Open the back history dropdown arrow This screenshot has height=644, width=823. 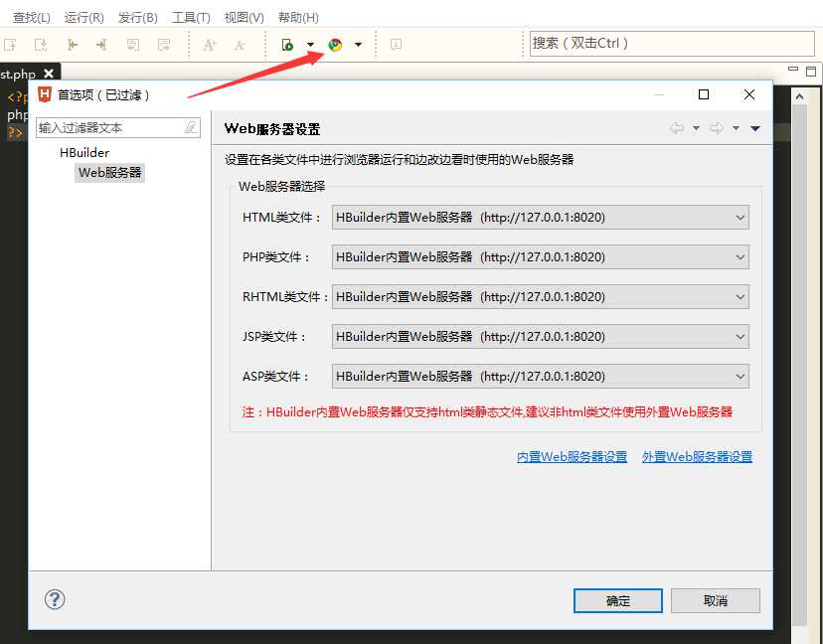click(x=696, y=128)
